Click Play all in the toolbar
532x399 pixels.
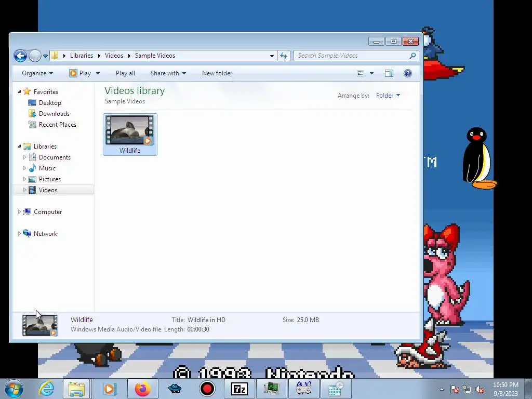[125, 73]
